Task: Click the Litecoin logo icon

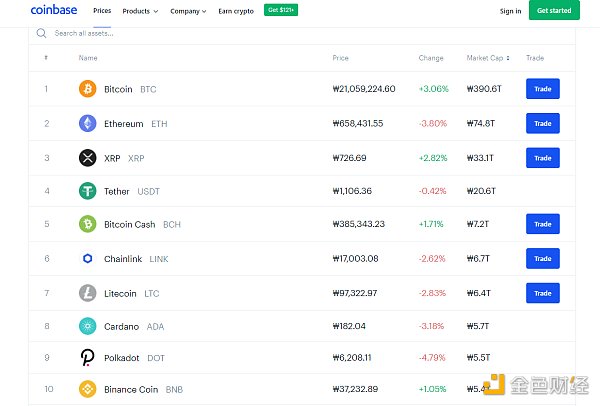Action: pyautogui.click(x=88, y=293)
